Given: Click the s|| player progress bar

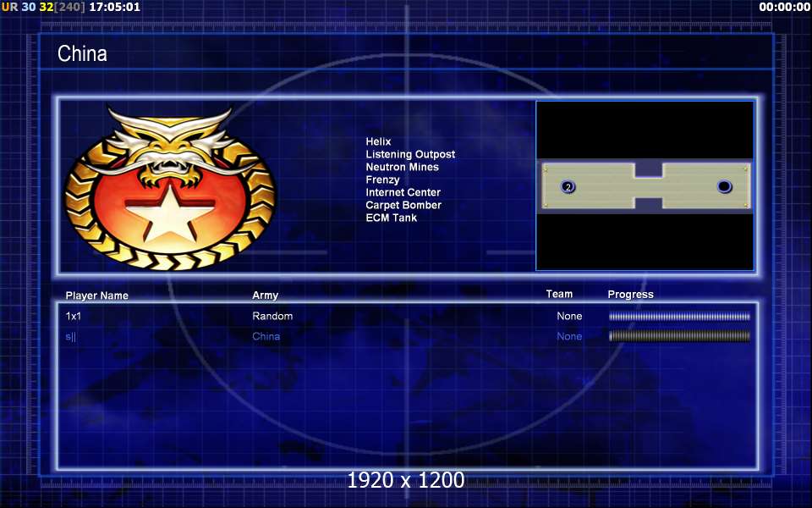Looking at the screenshot, I should tap(679, 336).
